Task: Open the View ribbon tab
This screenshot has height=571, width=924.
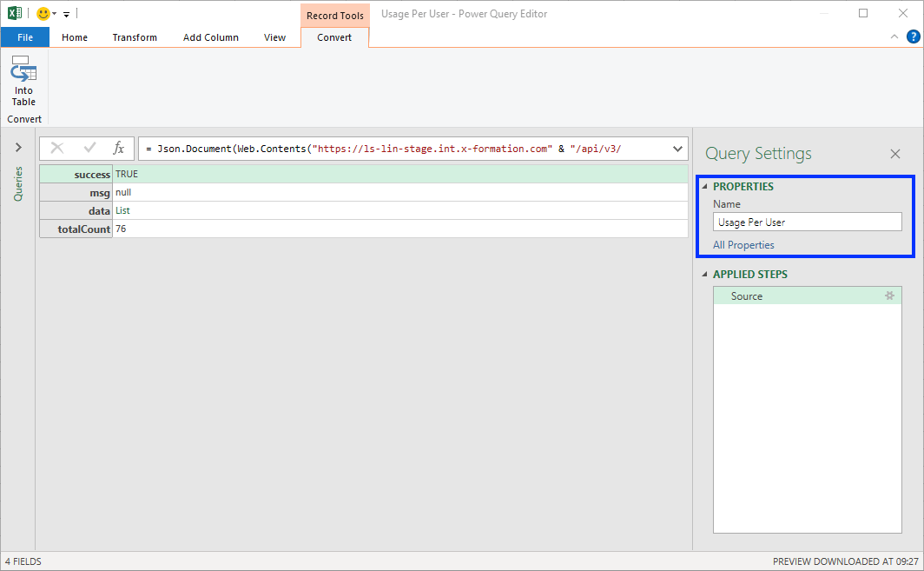Action: tap(274, 37)
